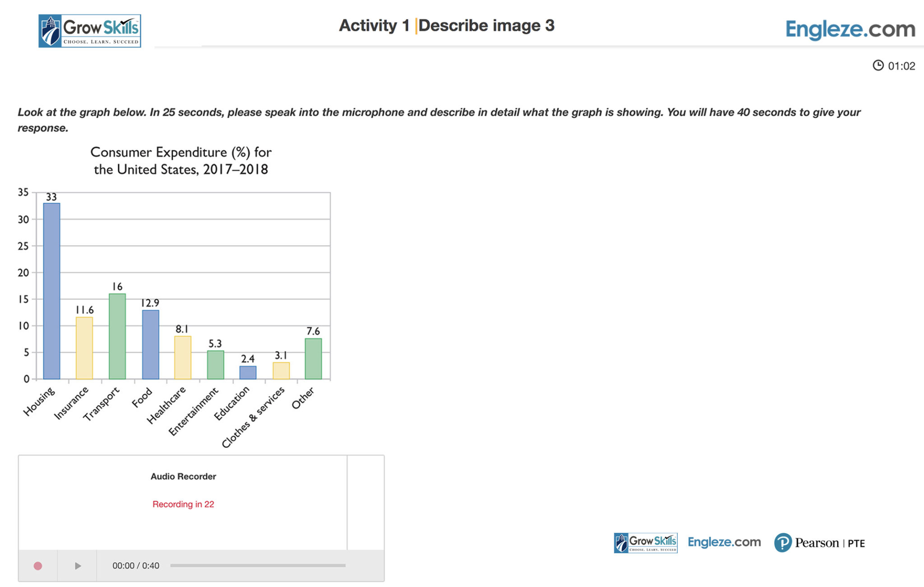Click the audio progress slider bar
The width and height of the screenshot is (924, 587).
(258, 565)
